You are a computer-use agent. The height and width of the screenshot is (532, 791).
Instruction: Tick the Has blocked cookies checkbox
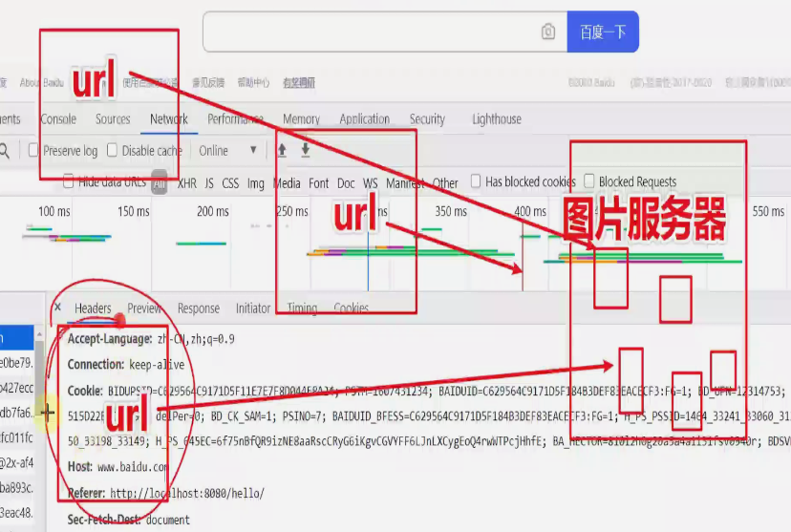pyautogui.click(x=475, y=181)
